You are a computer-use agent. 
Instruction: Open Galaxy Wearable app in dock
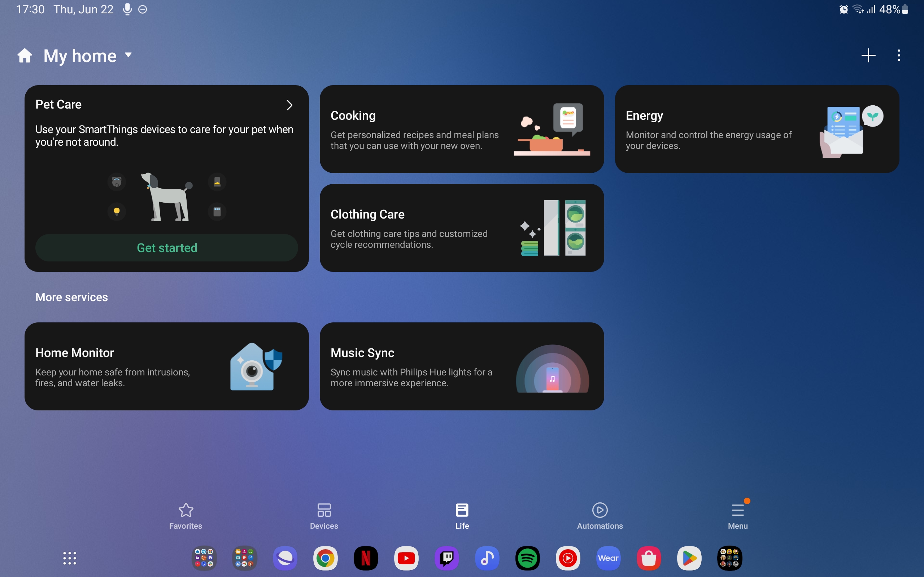coord(608,558)
